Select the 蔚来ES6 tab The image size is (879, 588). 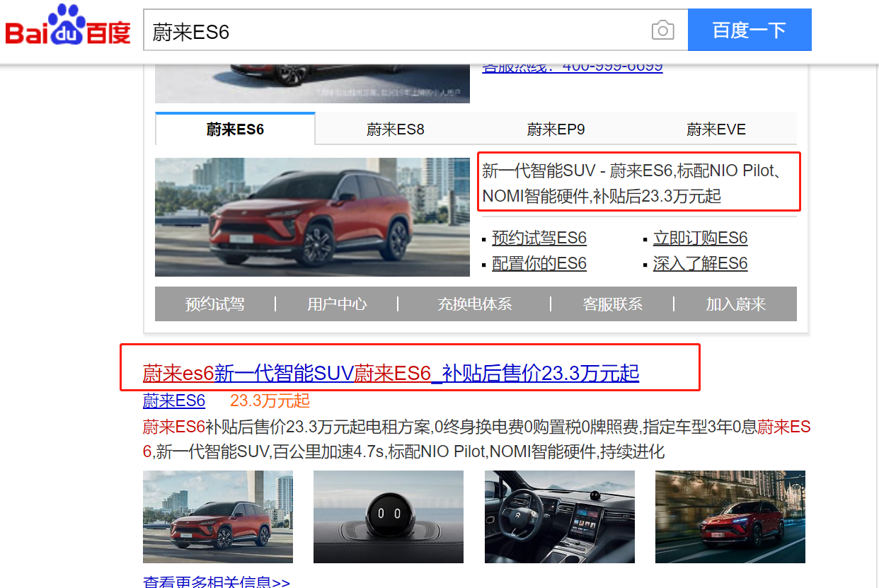(235, 129)
